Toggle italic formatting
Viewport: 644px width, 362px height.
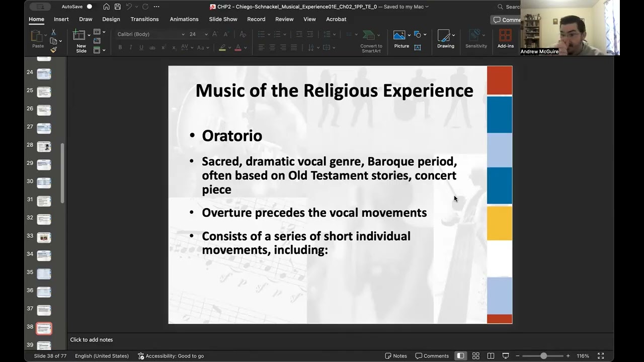coord(131,47)
